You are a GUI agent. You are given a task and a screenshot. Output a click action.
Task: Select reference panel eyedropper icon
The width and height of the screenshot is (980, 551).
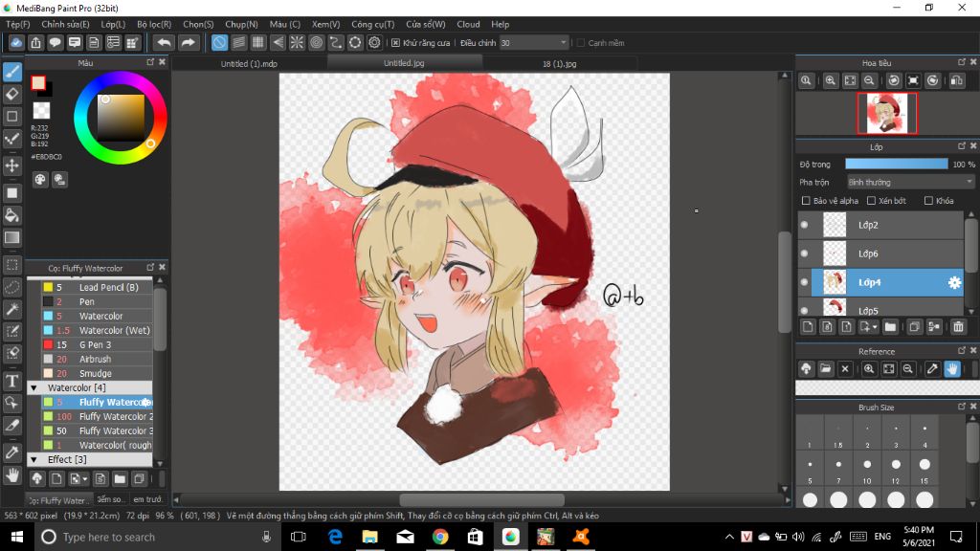(932, 368)
